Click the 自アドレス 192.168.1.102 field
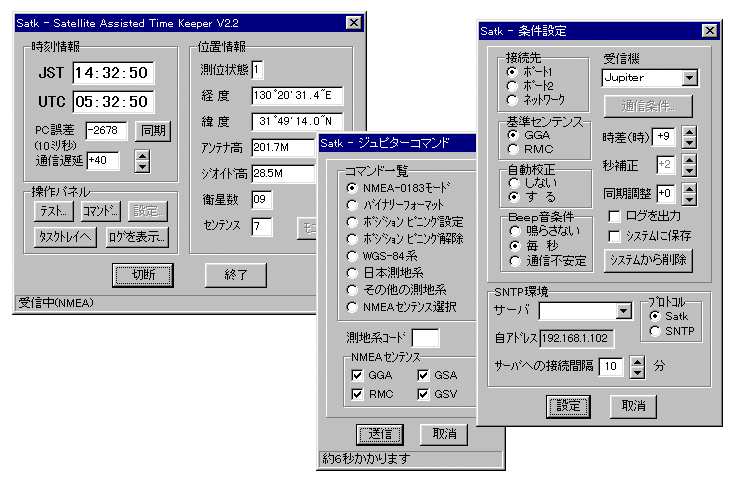This screenshot has width=740, height=487. coord(577,338)
